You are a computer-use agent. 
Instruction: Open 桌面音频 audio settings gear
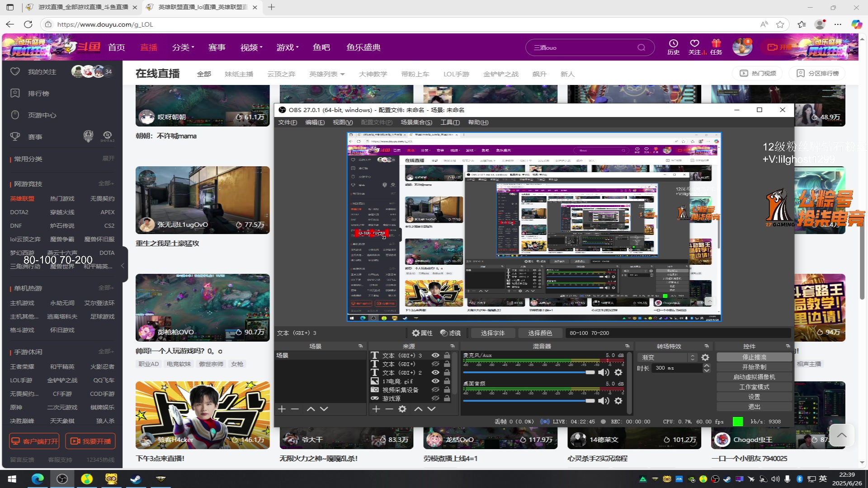pyautogui.click(x=618, y=401)
